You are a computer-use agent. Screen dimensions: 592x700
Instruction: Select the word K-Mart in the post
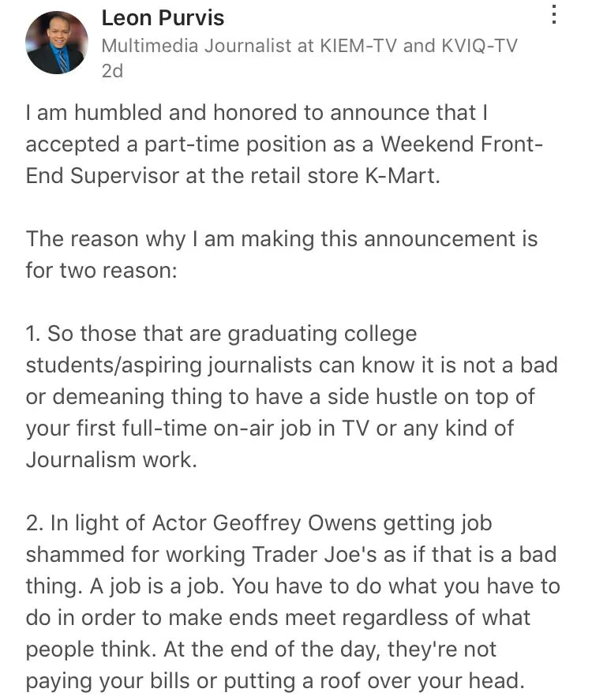(x=403, y=176)
